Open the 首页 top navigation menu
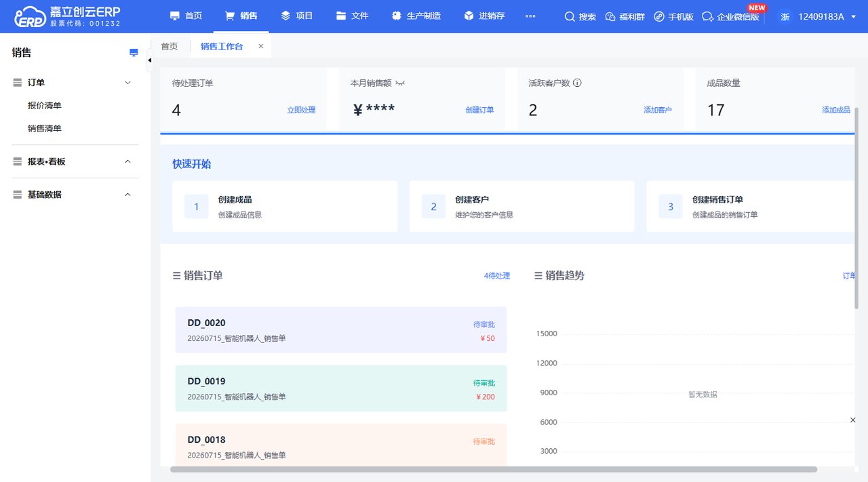Screen dimensions: 868x482 click(186, 16)
